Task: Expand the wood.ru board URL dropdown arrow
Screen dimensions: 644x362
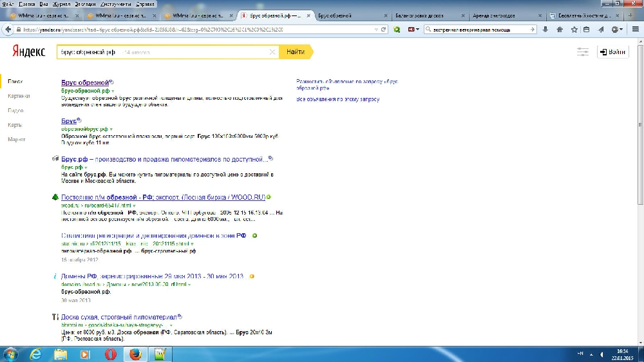Action: coord(135,206)
